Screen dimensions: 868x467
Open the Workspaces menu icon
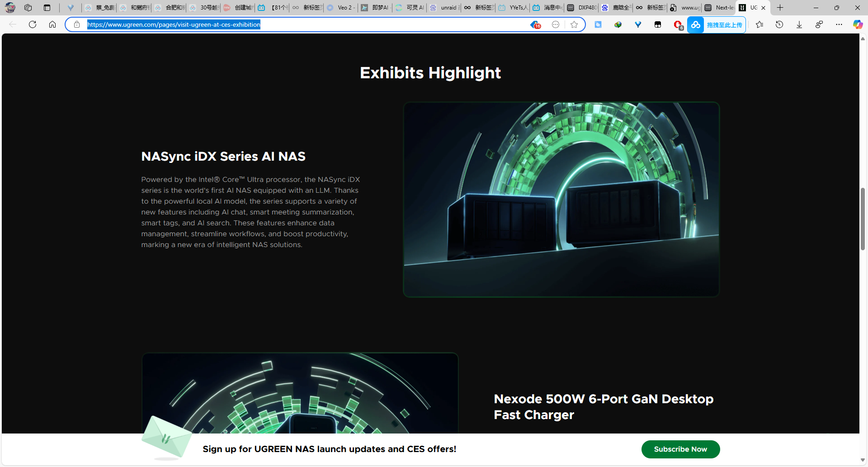[x=28, y=8]
